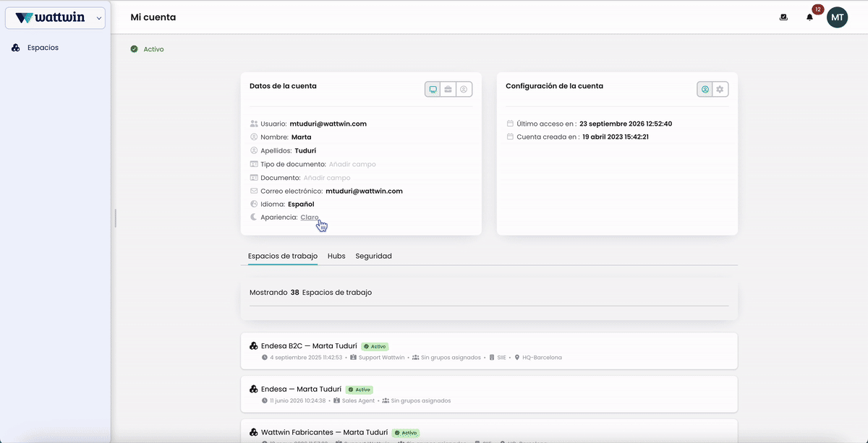This screenshot has width=868, height=443.
Task: Click the Tudurí surname value
Action: pyautogui.click(x=306, y=151)
